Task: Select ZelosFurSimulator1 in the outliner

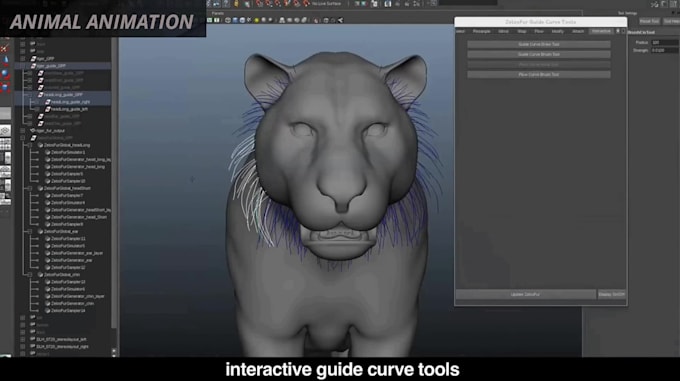Action: (68, 153)
